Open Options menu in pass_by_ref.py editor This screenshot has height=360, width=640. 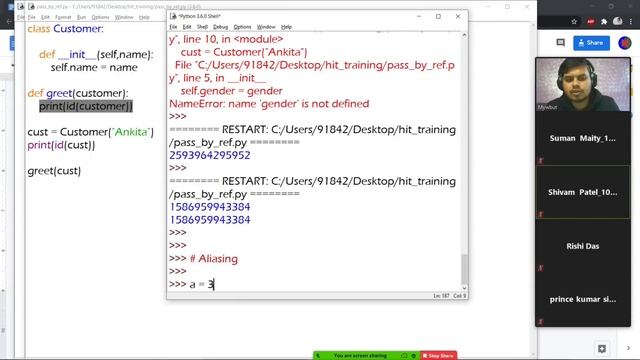(x=100, y=17)
